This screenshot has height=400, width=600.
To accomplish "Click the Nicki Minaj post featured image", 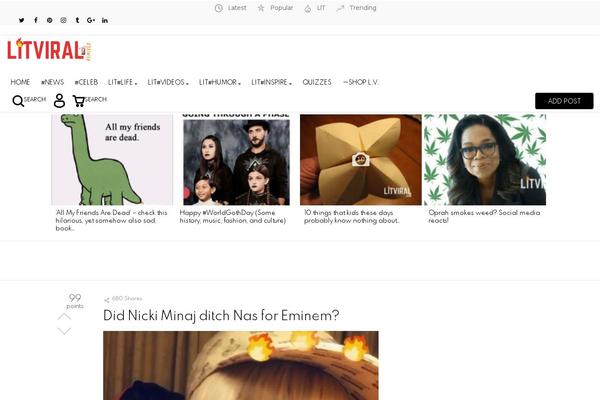I will pos(241,366).
